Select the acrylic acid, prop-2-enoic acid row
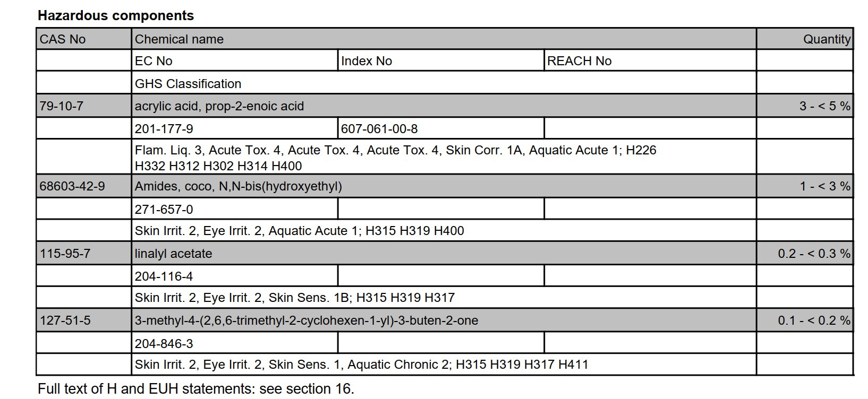The image size is (868, 399). point(219,106)
